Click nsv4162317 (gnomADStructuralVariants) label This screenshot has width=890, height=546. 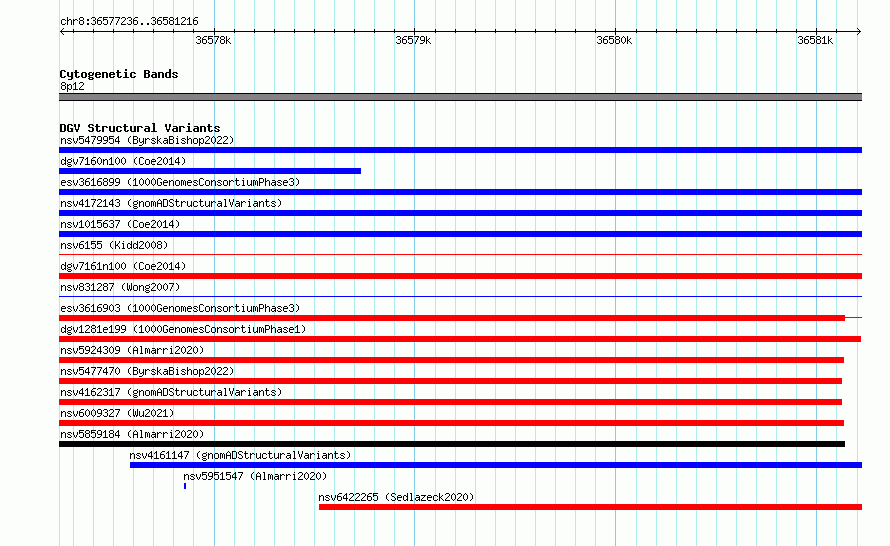coord(171,392)
